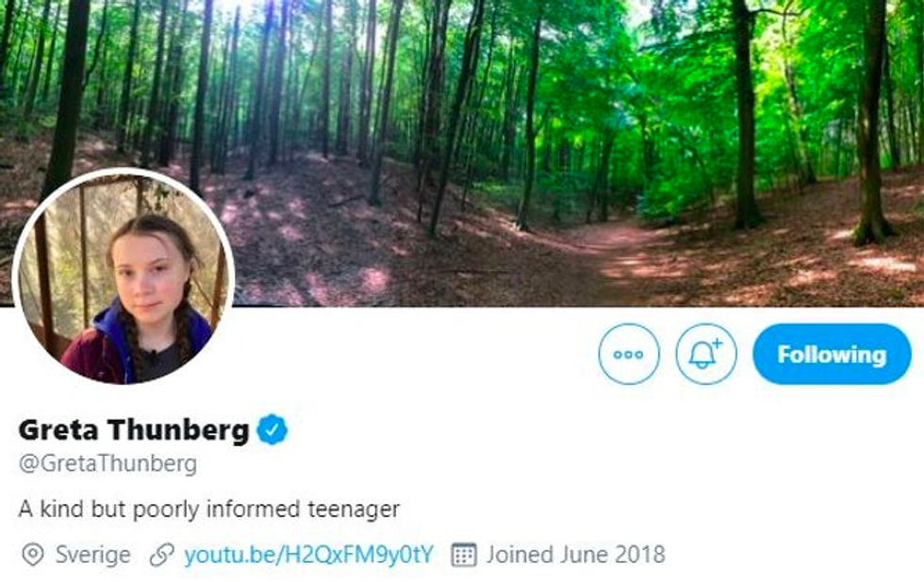This screenshot has height=582, width=924.
Task: Click the word 'Joined' in profile details
Action: (x=516, y=554)
